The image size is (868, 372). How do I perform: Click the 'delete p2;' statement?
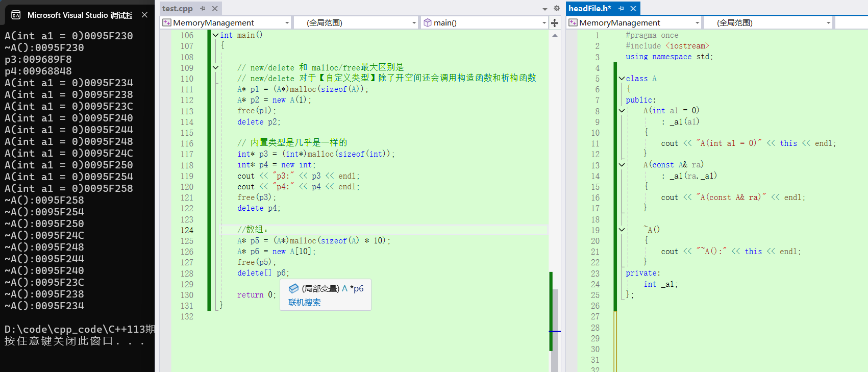coord(259,122)
